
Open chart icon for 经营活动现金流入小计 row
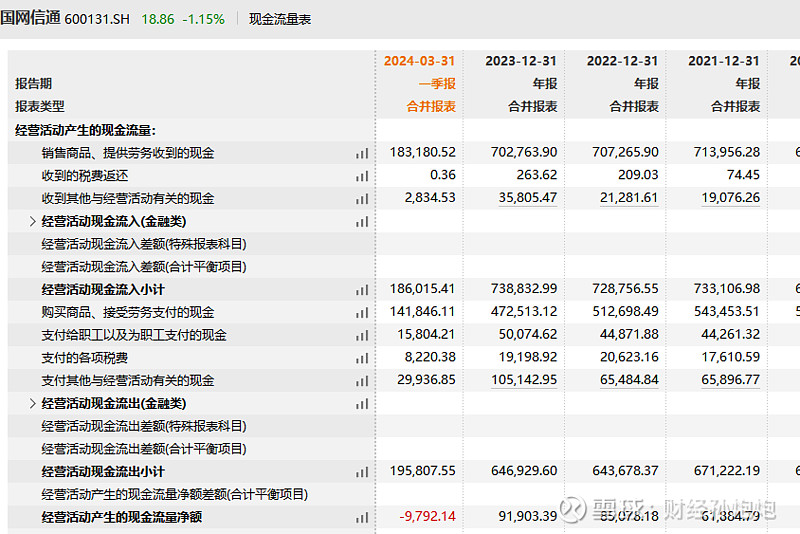pos(362,290)
